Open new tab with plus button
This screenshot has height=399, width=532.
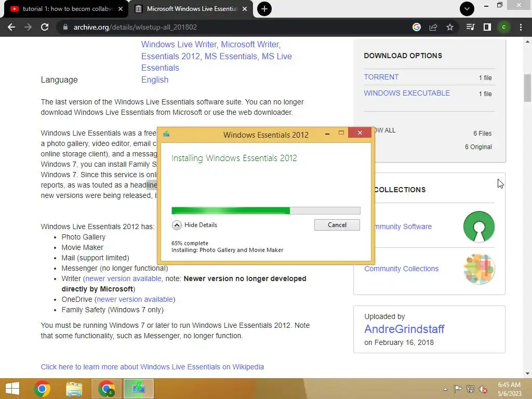coord(264,9)
